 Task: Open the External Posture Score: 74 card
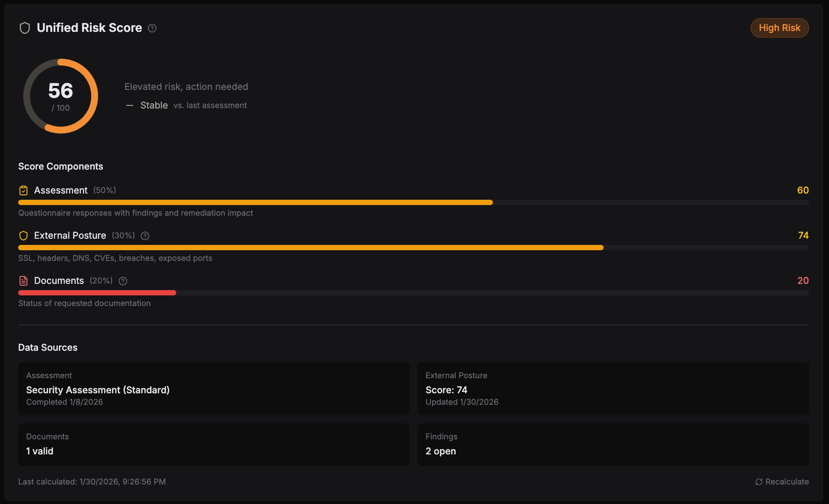(x=613, y=389)
